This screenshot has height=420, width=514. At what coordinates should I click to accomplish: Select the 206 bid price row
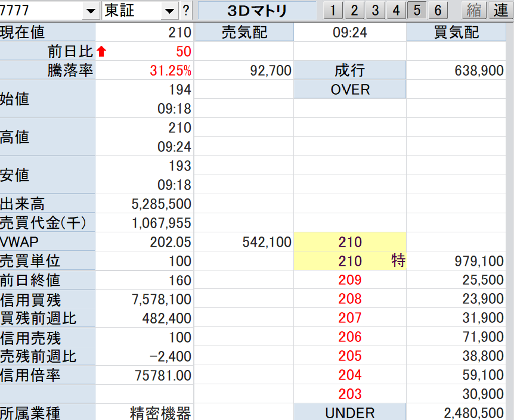point(350,337)
